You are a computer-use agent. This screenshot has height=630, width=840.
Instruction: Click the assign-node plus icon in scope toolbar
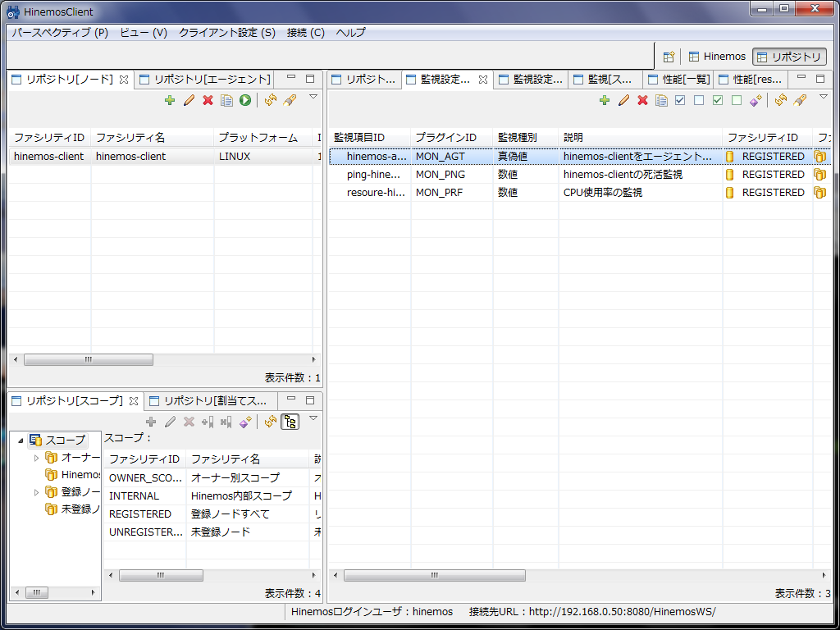point(208,422)
